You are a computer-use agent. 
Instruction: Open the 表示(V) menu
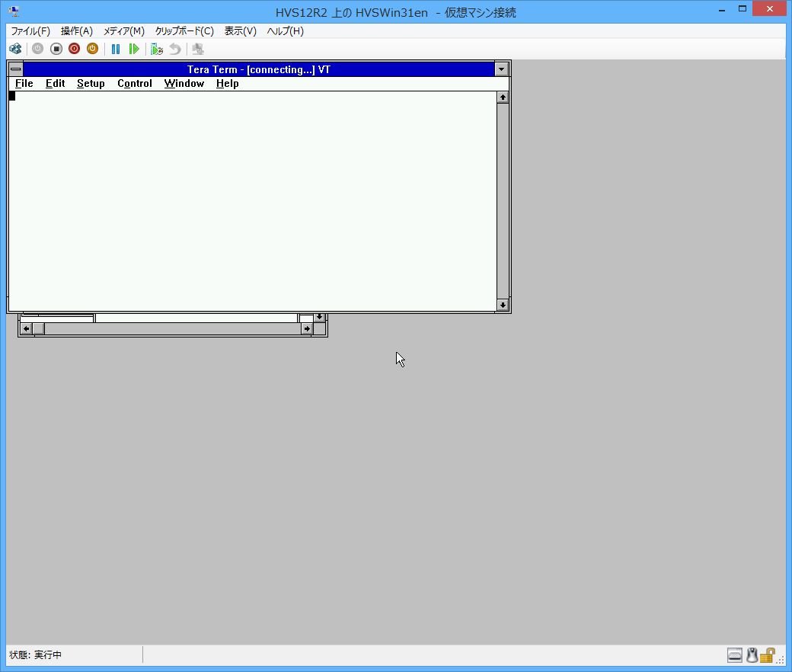(x=241, y=31)
